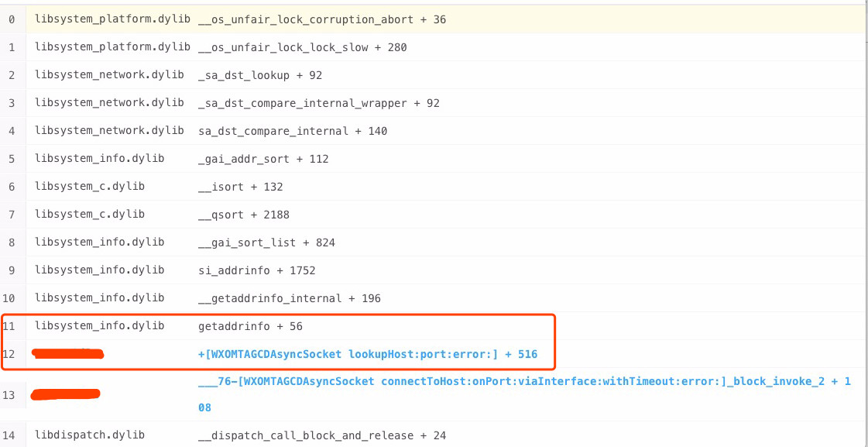
Task: Select __os_unfair_lock_lock_slow + 280 frame
Action: [x=303, y=47]
